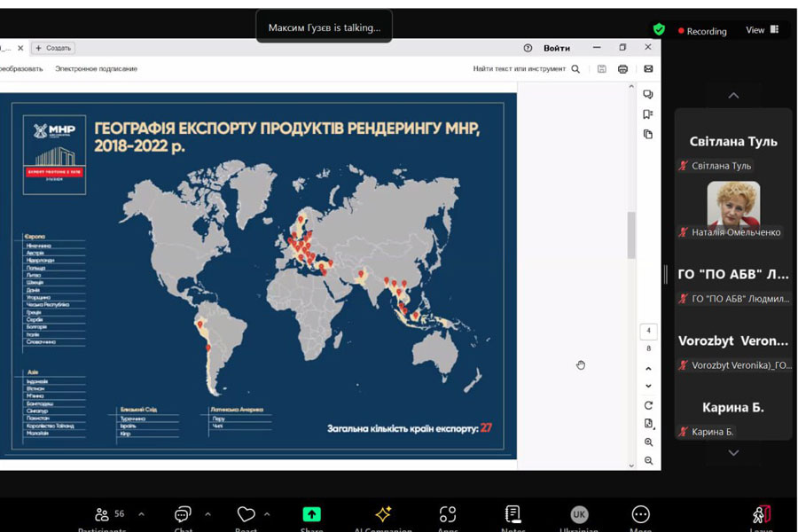Zoom in on the PDF page

(649, 442)
